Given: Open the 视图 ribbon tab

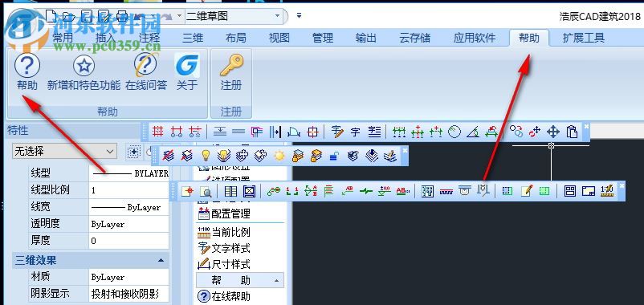Looking at the screenshot, I should pyautogui.click(x=279, y=38).
